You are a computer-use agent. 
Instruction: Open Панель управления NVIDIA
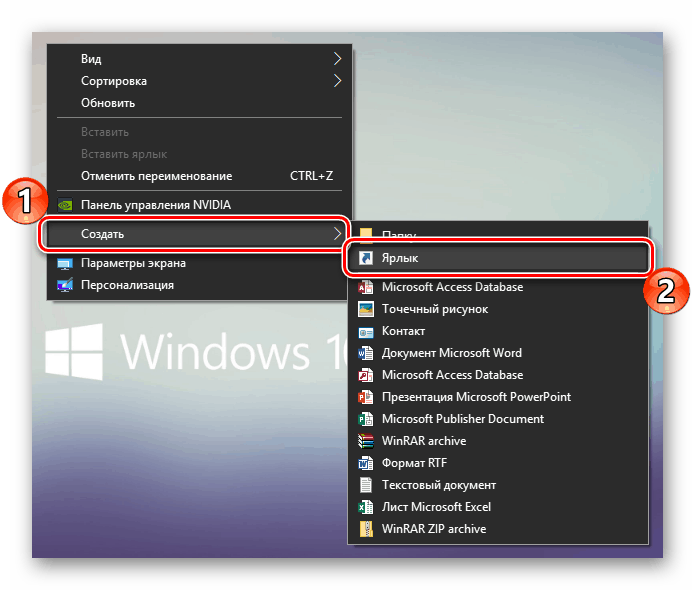point(199,205)
